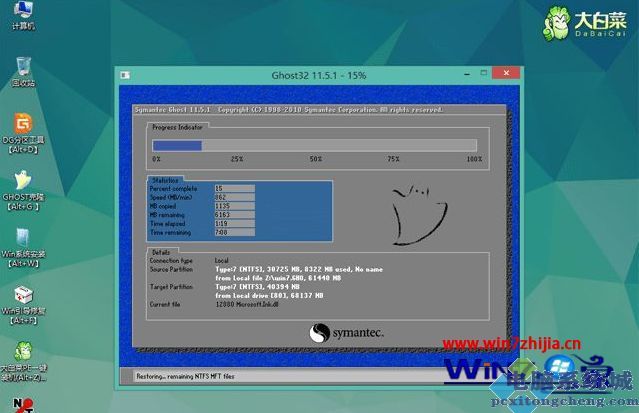Click the Target Partition label
The height and width of the screenshot is (413, 639).
[x=171, y=287]
